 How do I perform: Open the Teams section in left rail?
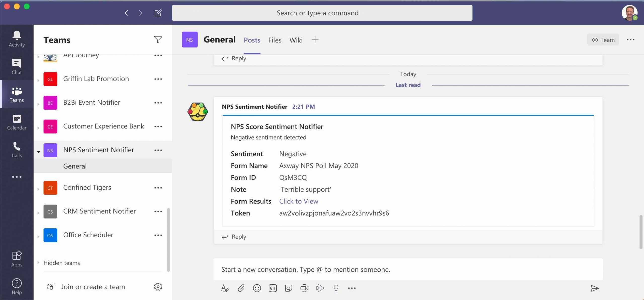[17, 94]
